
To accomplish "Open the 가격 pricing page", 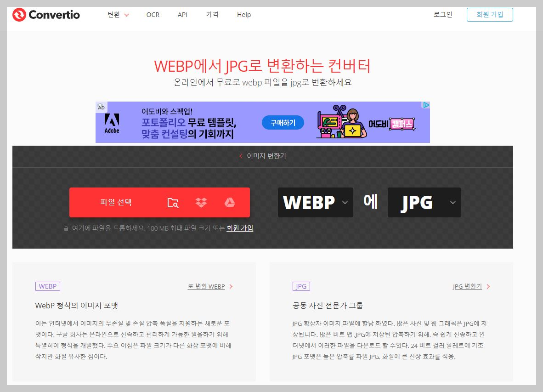I will pos(212,15).
